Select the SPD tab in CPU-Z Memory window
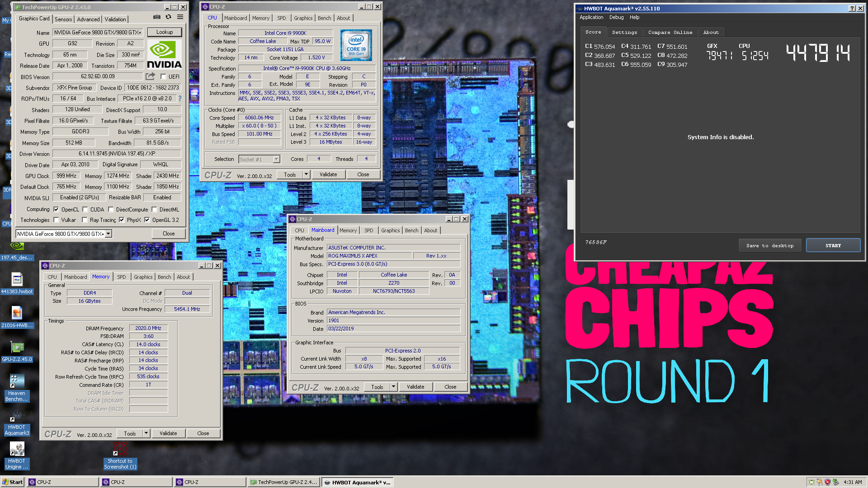The image size is (868, 488). coord(122,277)
